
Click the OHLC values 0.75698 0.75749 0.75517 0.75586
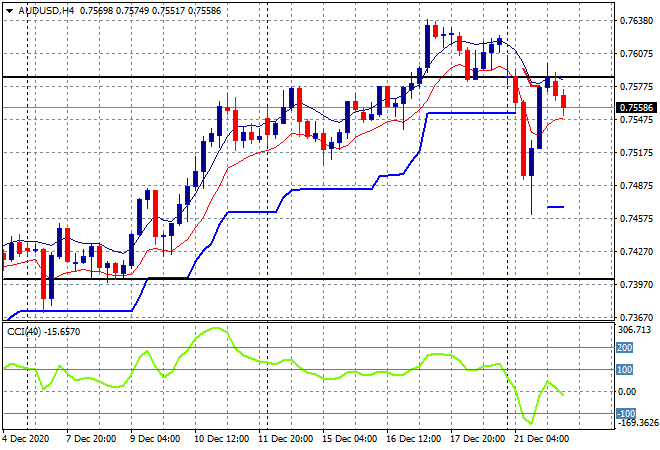tap(150, 11)
